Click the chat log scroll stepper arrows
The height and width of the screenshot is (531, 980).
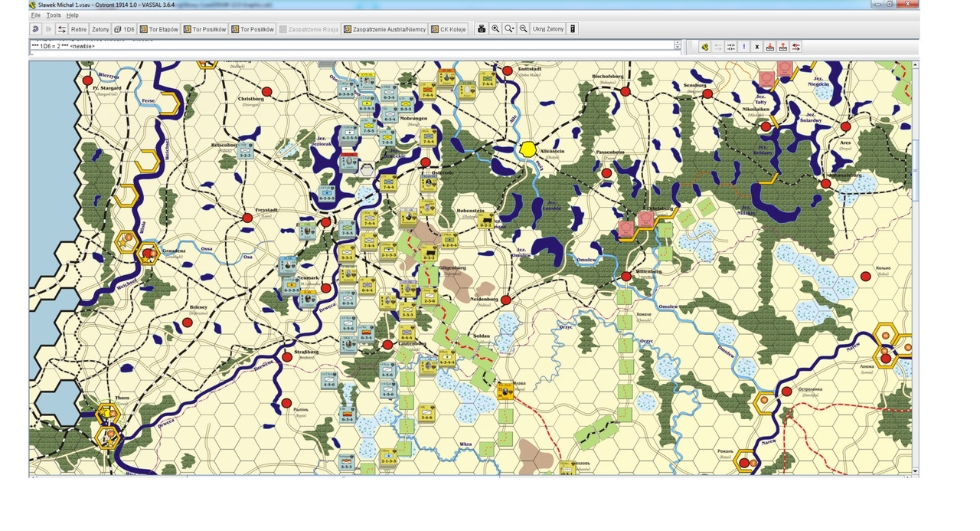click(x=678, y=46)
